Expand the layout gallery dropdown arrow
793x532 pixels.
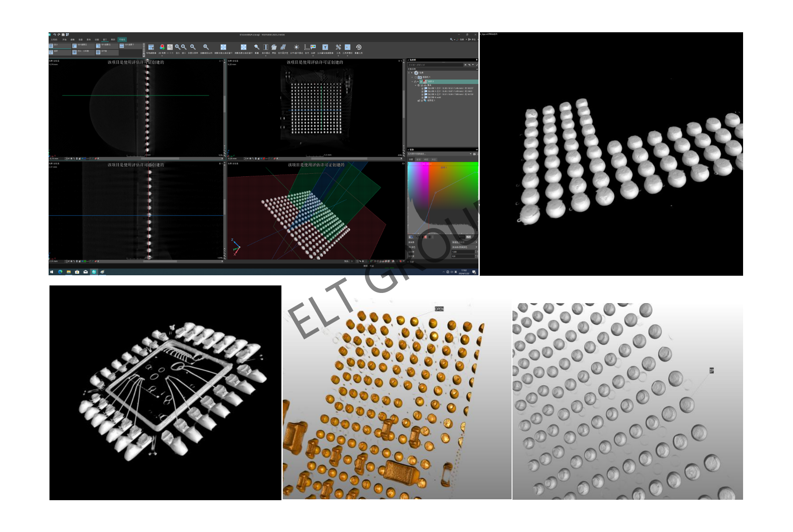pyautogui.click(x=144, y=54)
